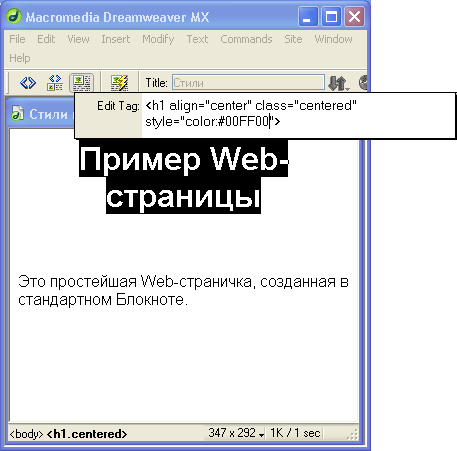
Task: Open the Site menu
Action: (x=293, y=39)
